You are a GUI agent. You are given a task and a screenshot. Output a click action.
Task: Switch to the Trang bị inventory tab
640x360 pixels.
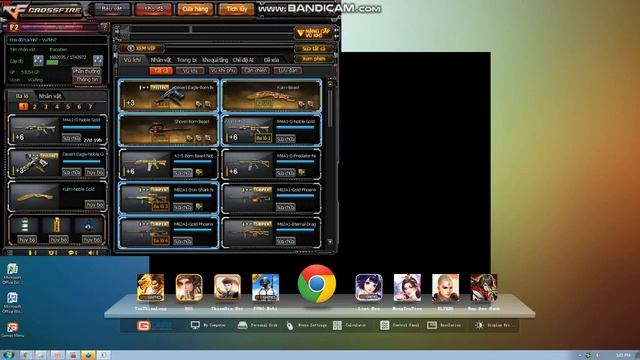(x=187, y=60)
